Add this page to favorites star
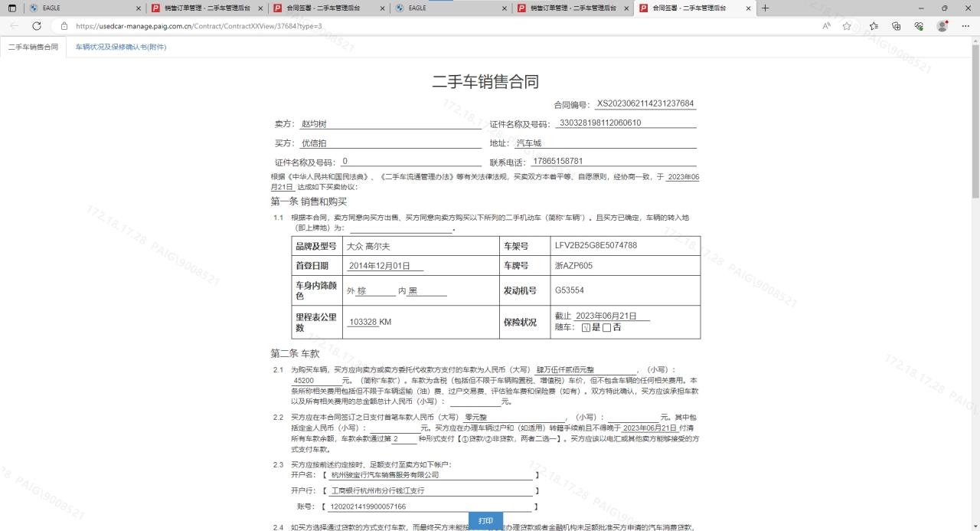 point(847,25)
